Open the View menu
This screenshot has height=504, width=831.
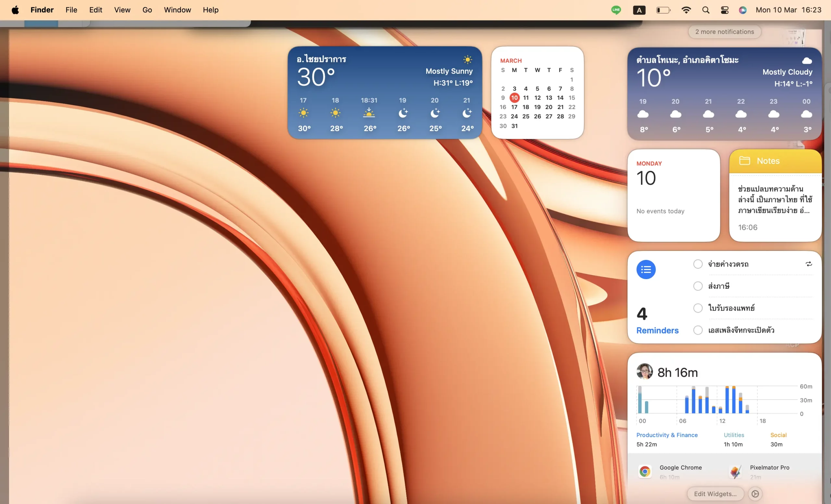click(122, 10)
